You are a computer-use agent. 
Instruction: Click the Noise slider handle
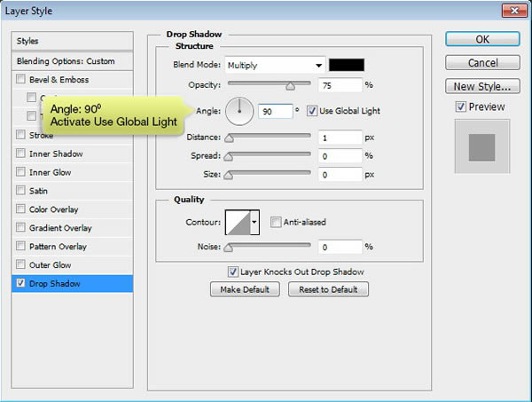229,248
